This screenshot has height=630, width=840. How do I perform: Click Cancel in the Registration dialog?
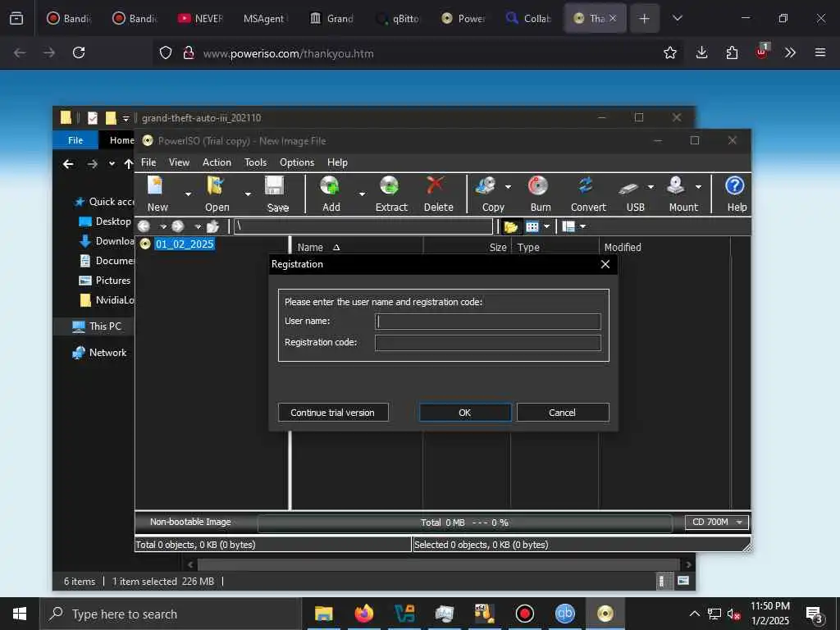[x=563, y=413]
